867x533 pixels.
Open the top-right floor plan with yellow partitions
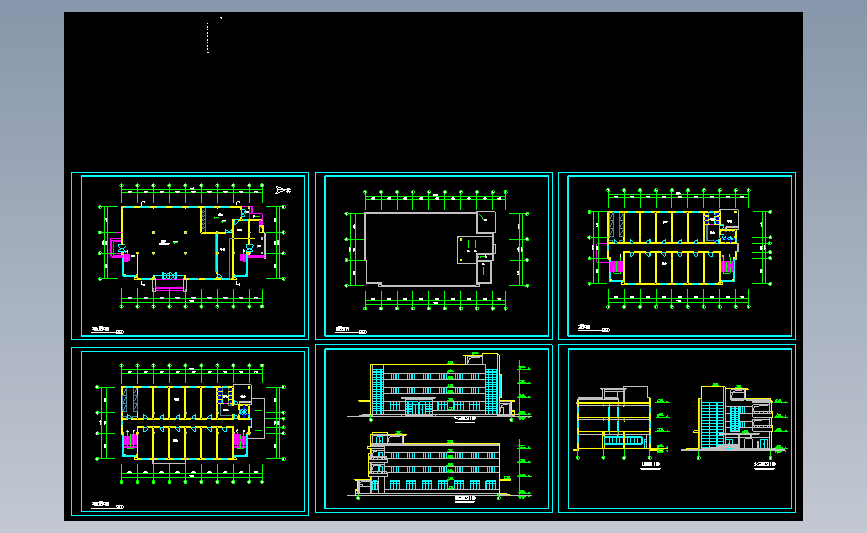677,256
